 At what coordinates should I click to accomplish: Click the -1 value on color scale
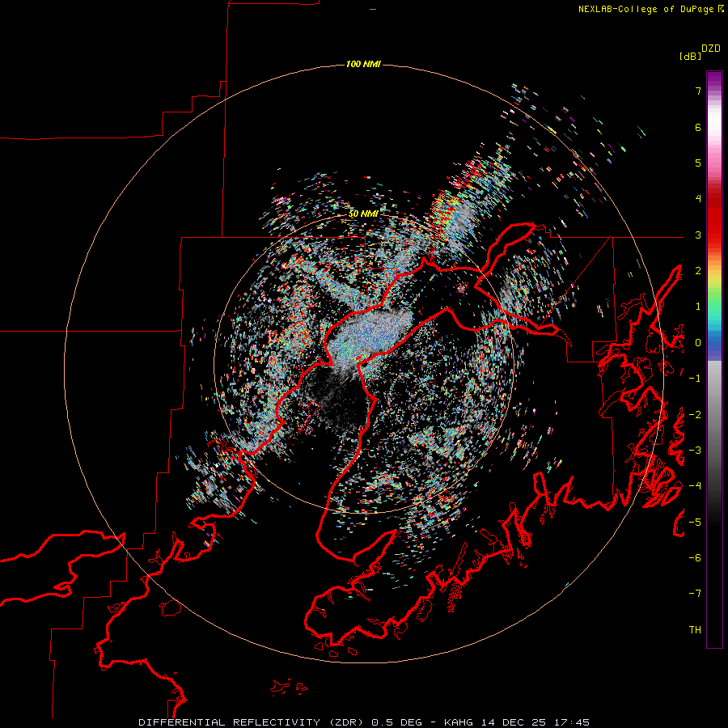[695, 379]
